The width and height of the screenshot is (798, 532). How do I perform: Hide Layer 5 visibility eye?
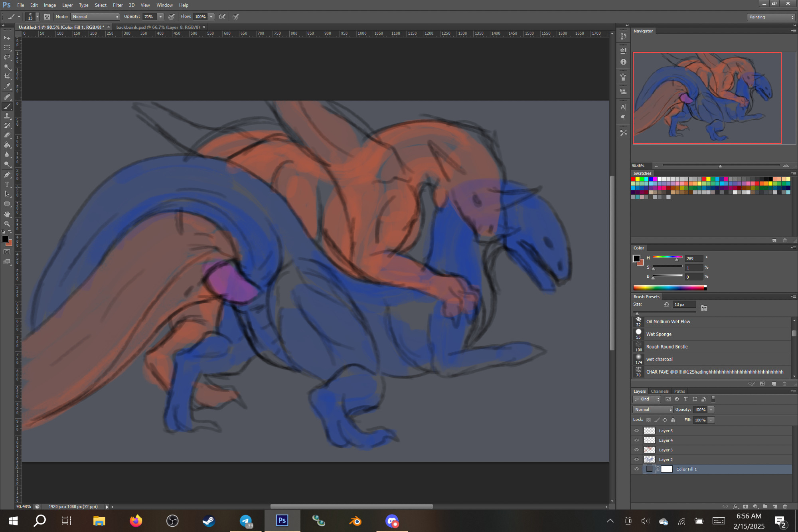click(637, 431)
